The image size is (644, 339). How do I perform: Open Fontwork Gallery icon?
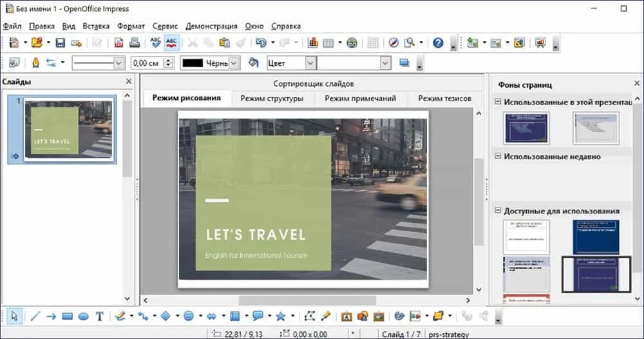point(346,316)
